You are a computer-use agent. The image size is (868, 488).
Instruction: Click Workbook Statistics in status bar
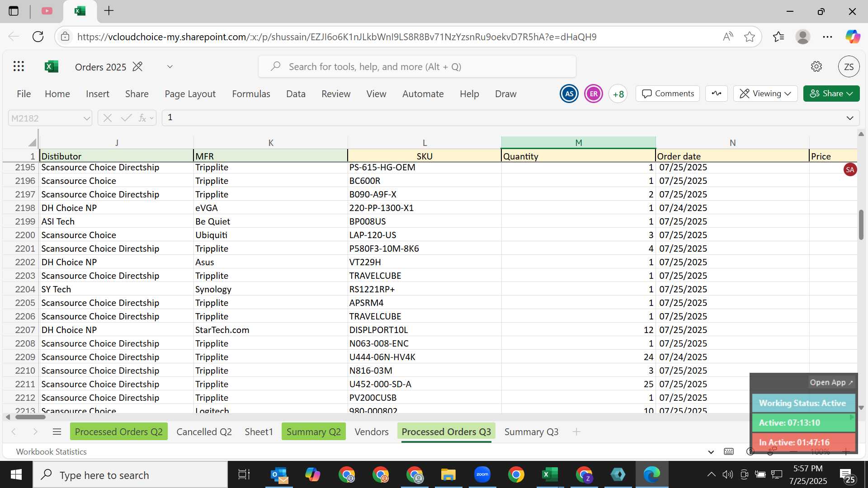[51, 451]
